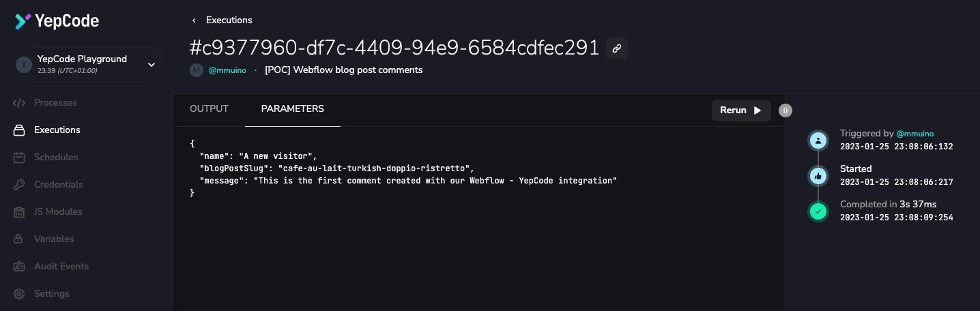Open the @mmuino link under Triggered by
The width and height of the screenshot is (980, 311).
click(x=914, y=134)
